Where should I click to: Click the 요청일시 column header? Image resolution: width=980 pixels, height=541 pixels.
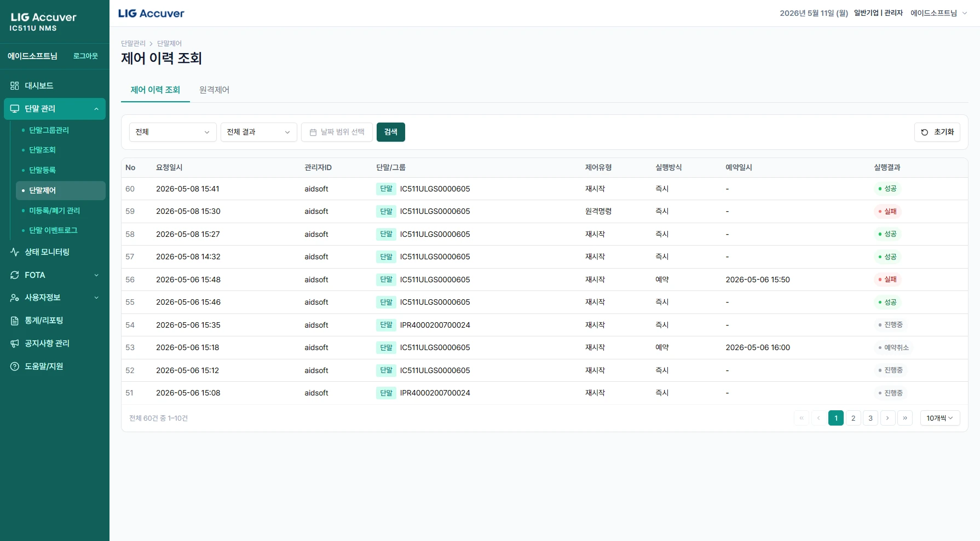[x=169, y=167]
